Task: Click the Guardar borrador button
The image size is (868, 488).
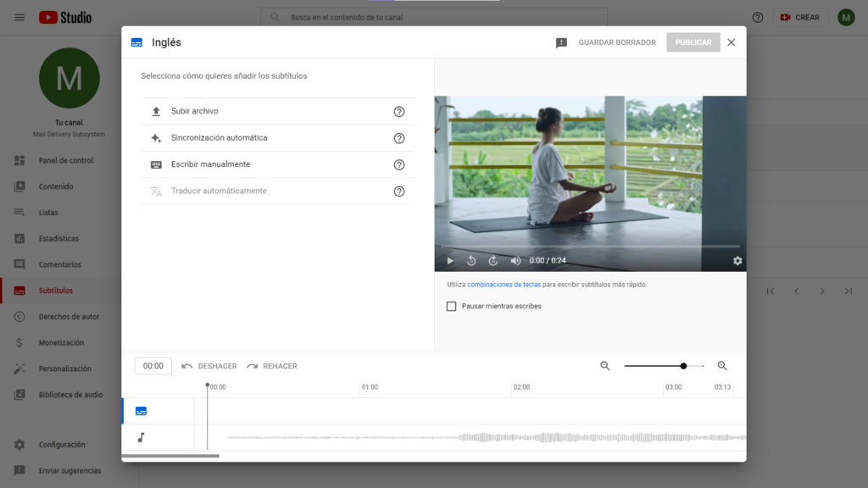Action: click(x=617, y=42)
